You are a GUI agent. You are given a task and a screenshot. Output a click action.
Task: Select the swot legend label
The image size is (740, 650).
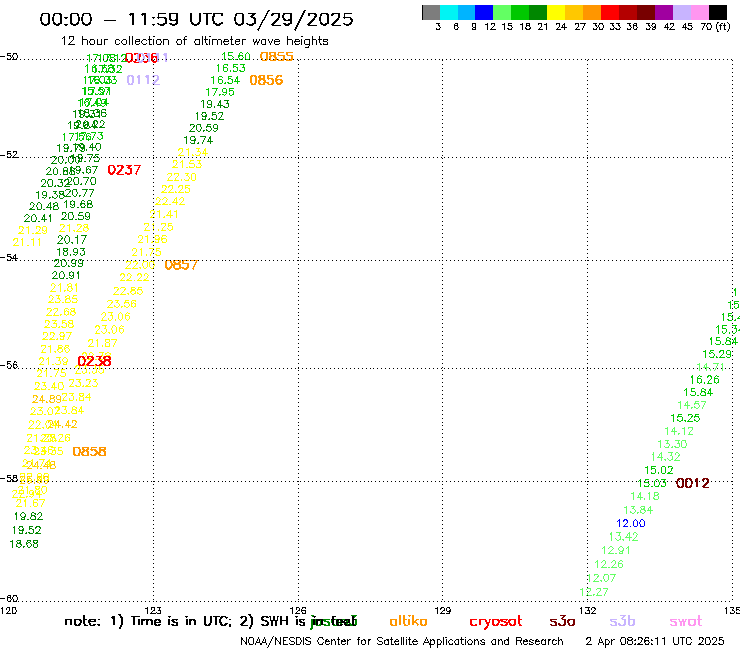tap(686, 622)
